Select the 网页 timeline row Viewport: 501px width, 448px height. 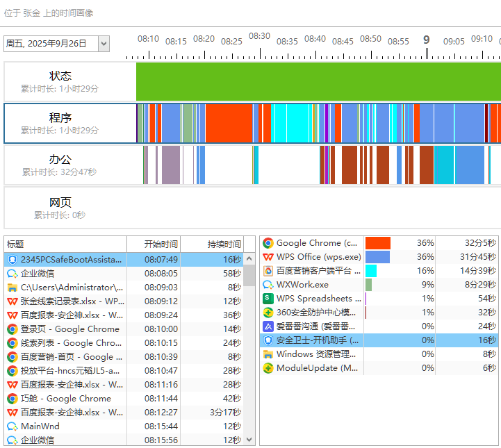point(69,207)
